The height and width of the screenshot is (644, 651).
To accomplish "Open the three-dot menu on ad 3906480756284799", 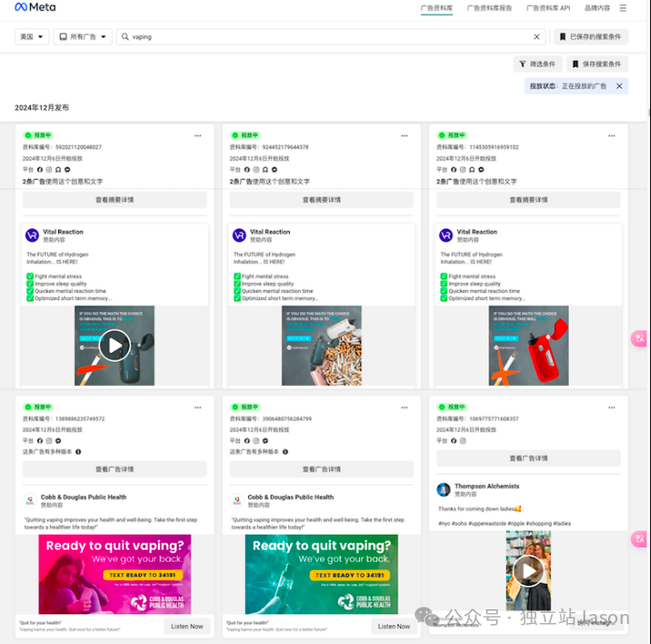I will 405,408.
